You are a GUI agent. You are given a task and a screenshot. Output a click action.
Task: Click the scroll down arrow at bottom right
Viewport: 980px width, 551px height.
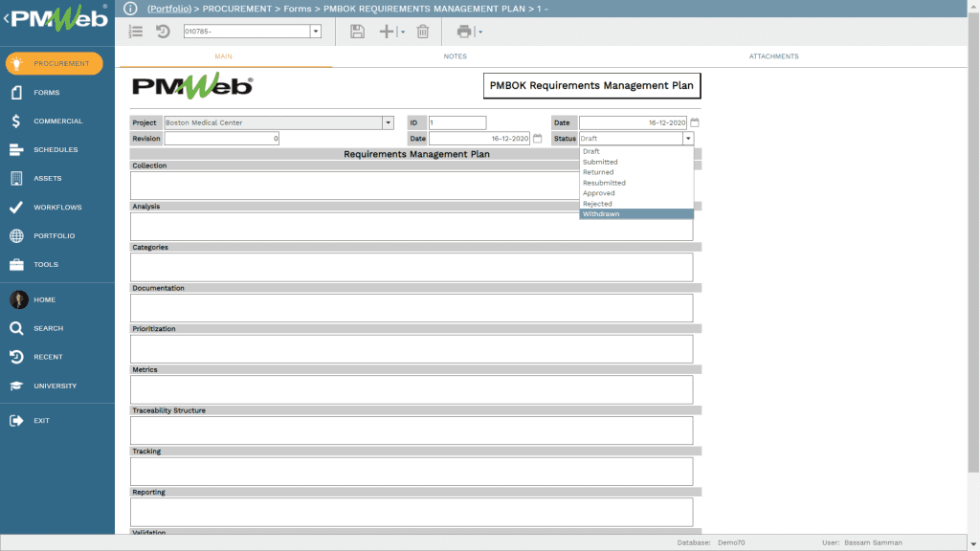973,544
